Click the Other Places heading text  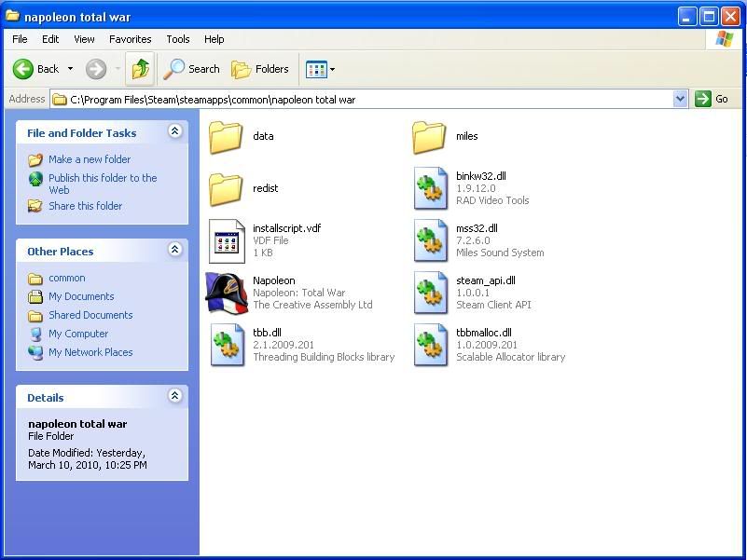click(x=60, y=252)
